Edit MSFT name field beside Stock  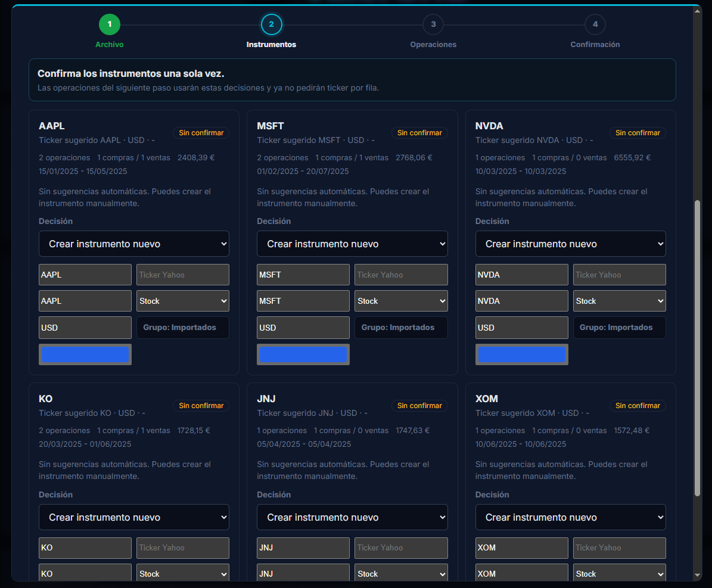(x=303, y=301)
